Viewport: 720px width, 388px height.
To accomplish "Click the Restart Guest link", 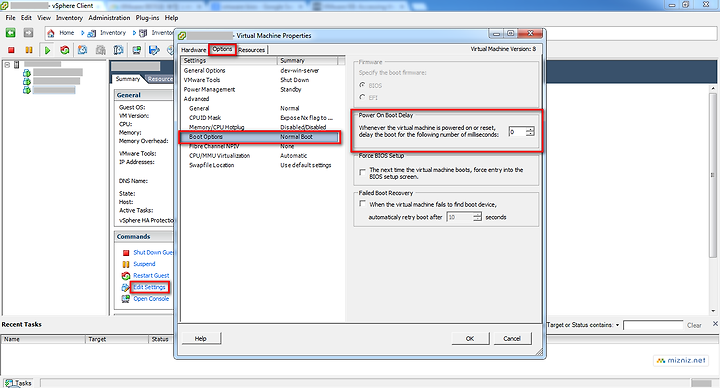I will pos(151,276).
